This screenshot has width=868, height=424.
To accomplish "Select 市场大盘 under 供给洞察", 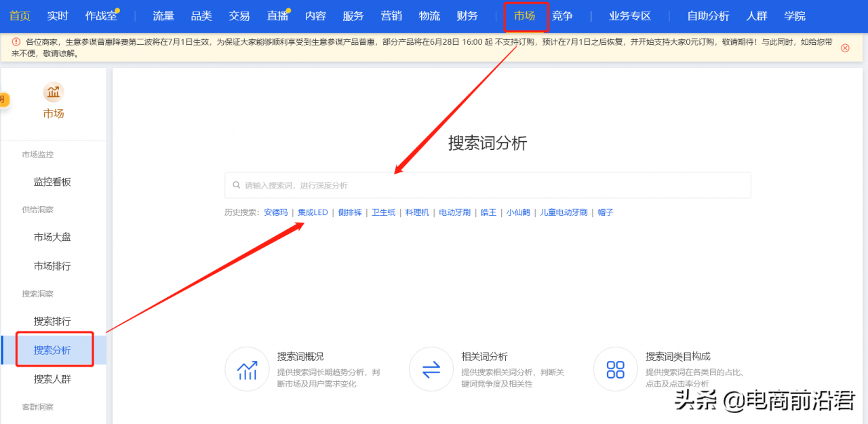I will (53, 237).
